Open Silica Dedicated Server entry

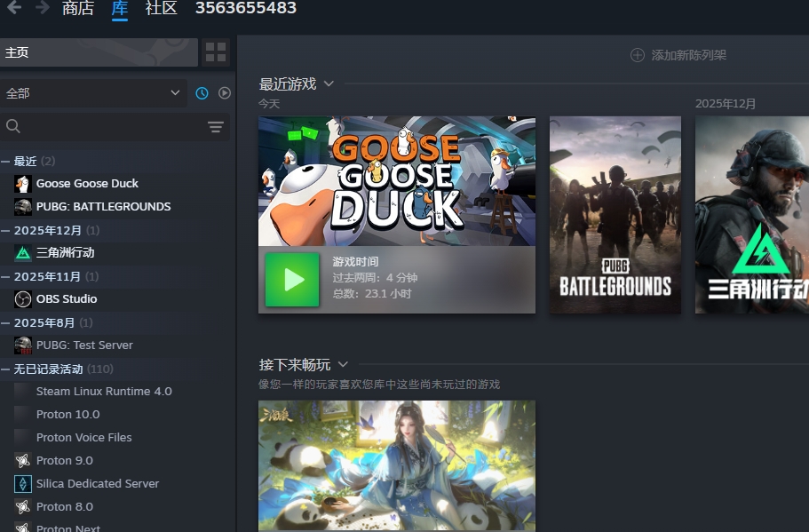coord(97,484)
